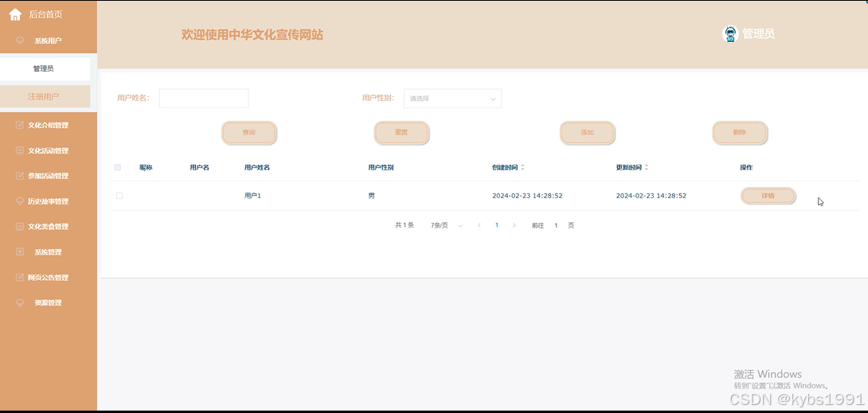Click the 用户性别 column header

coord(381,167)
